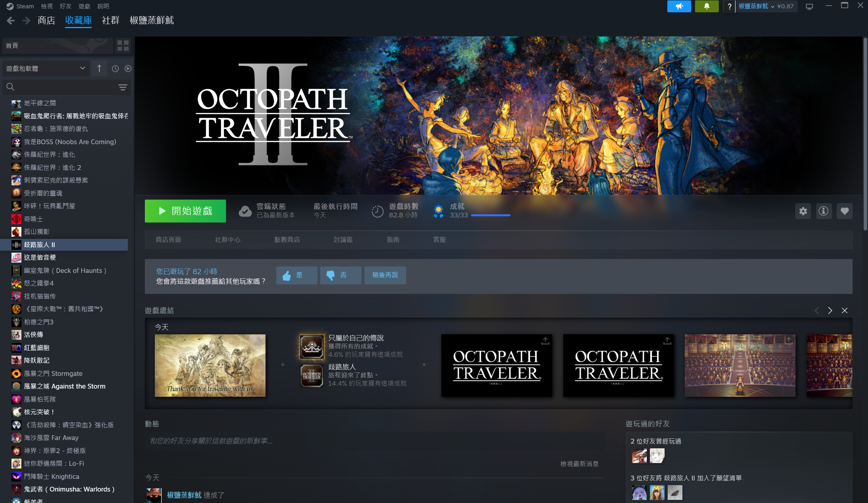This screenshot has width=868, height=503.
Task: Open the 討論區 link
Action: click(343, 240)
